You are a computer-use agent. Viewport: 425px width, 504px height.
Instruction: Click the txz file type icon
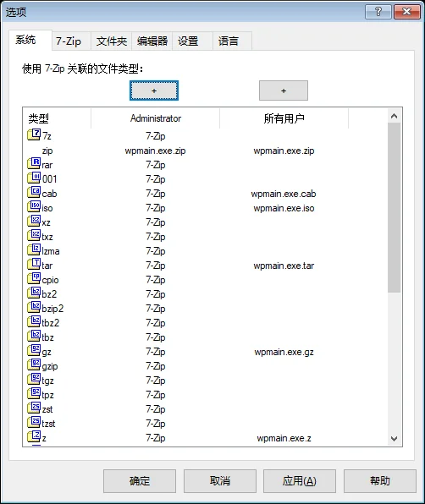coord(34,235)
